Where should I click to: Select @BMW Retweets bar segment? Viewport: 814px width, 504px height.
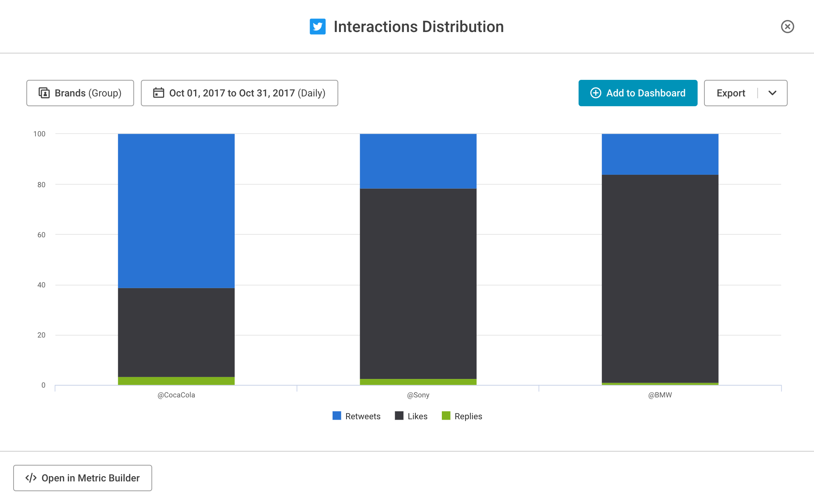click(660, 154)
